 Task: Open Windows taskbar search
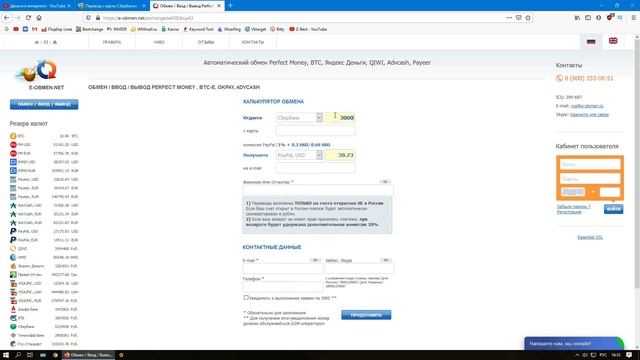coord(18,355)
